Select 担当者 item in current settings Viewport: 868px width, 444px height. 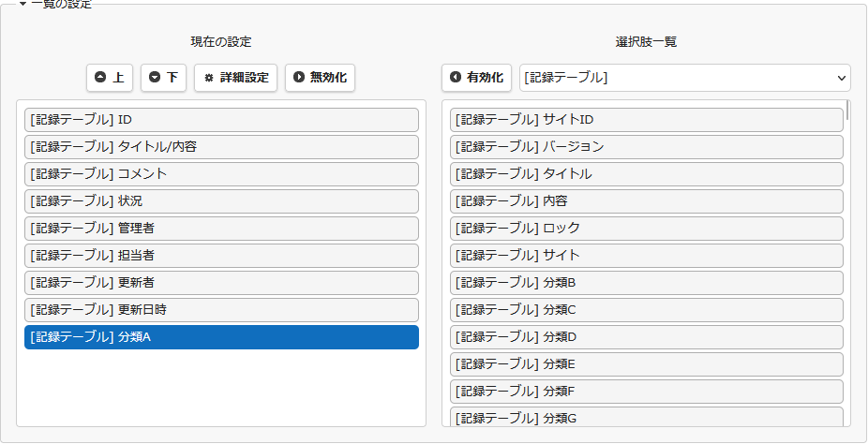(221, 256)
